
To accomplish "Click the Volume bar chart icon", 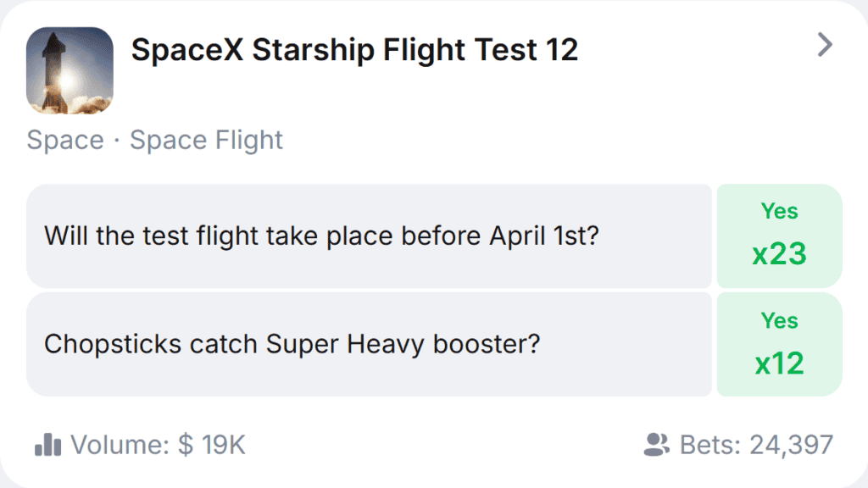I will pos(48,445).
